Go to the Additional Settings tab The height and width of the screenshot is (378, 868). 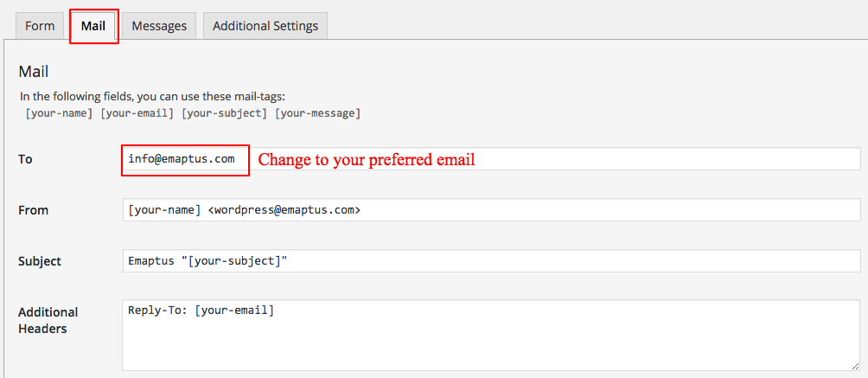coord(265,26)
